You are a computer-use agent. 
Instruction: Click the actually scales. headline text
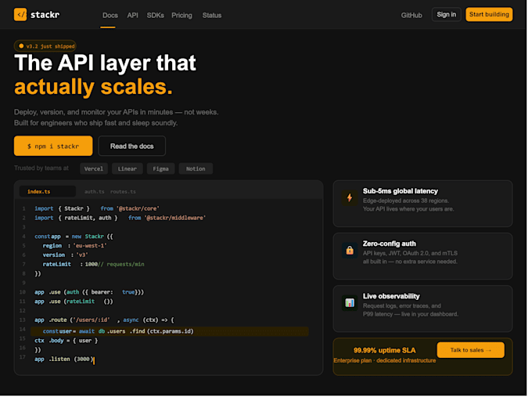tap(93, 87)
